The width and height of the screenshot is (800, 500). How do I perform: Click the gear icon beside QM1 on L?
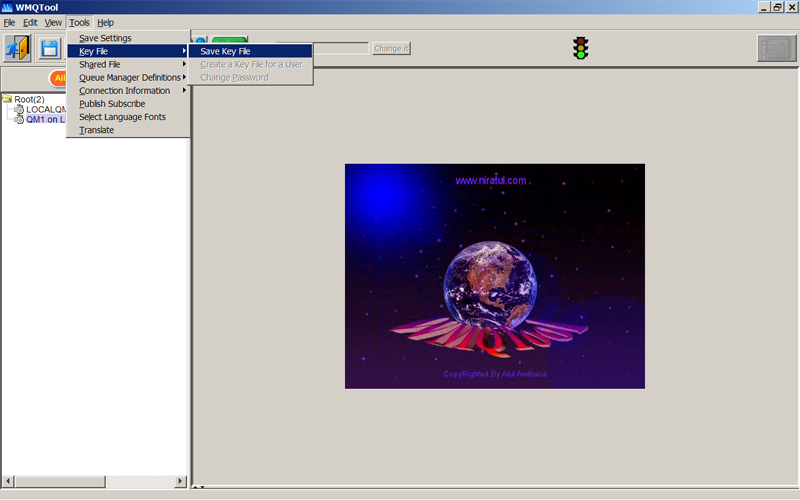19,119
